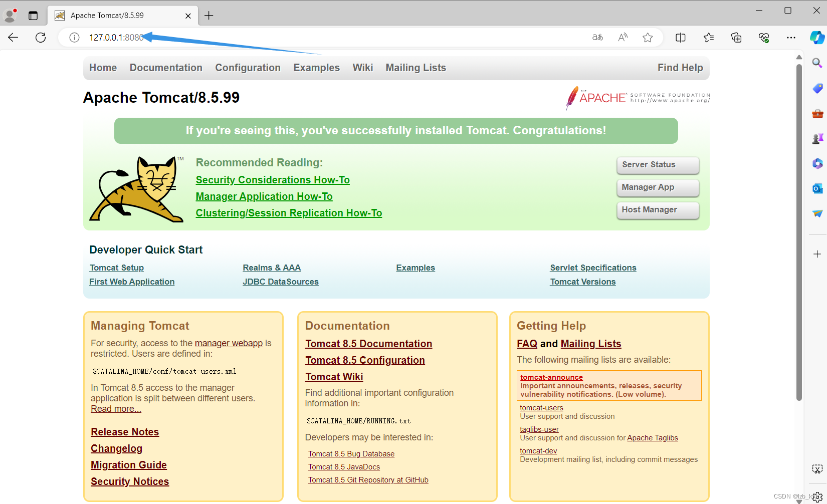Open Security Considerations How-To link

click(x=273, y=180)
